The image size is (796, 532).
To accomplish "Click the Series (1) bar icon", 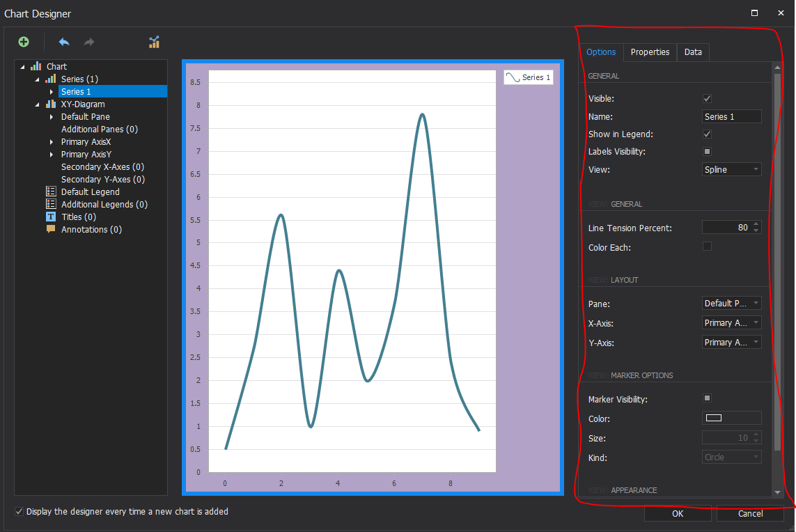I will click(x=51, y=79).
